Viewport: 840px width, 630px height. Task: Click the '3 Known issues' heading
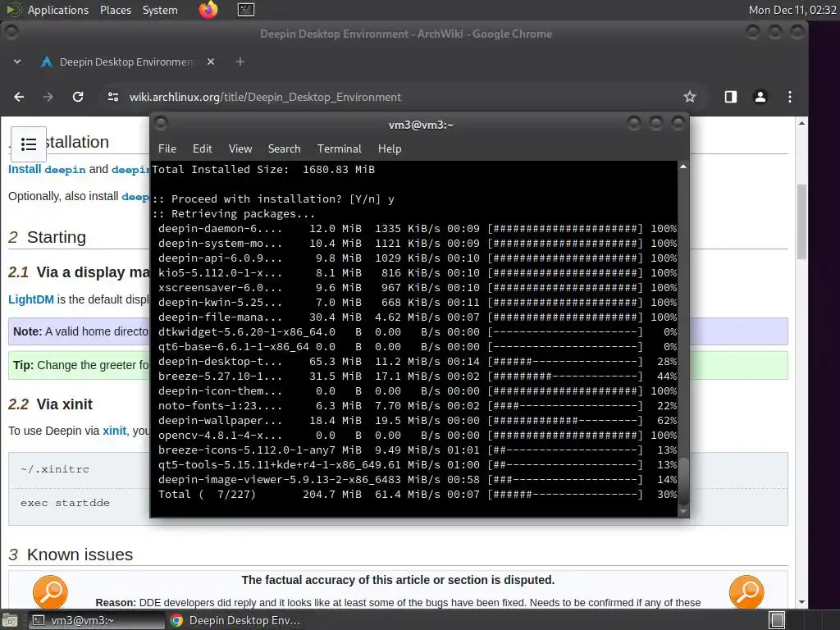point(71,555)
